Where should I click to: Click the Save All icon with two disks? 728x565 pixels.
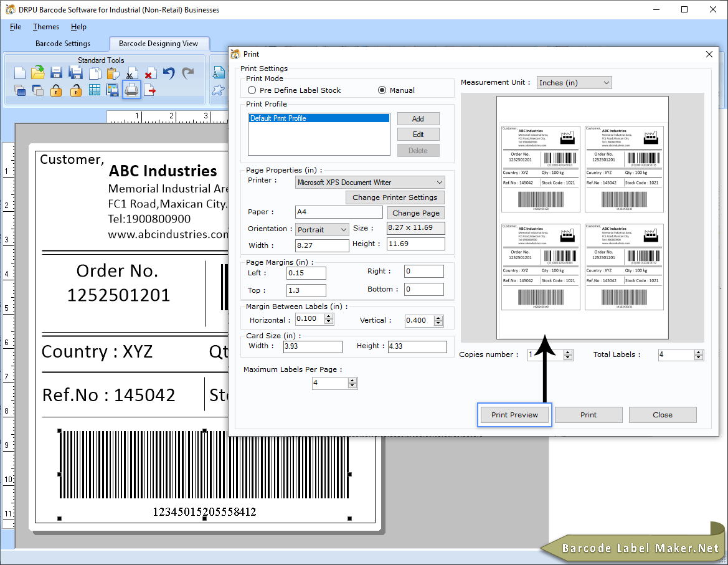(75, 73)
